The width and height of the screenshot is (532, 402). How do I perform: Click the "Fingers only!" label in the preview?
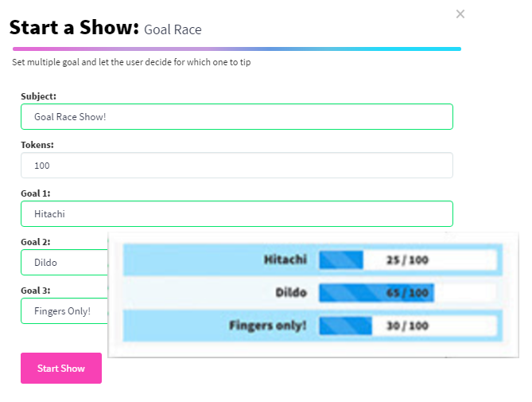pos(267,326)
